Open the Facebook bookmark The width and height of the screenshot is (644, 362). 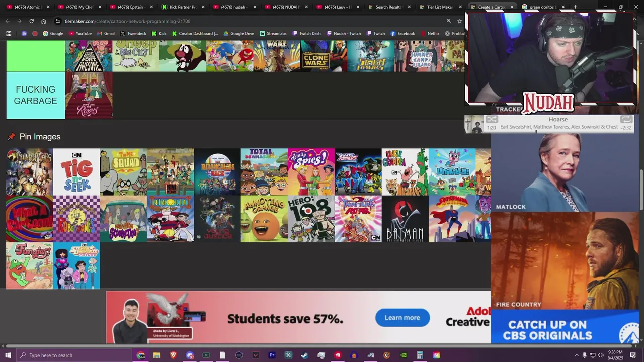(x=403, y=34)
